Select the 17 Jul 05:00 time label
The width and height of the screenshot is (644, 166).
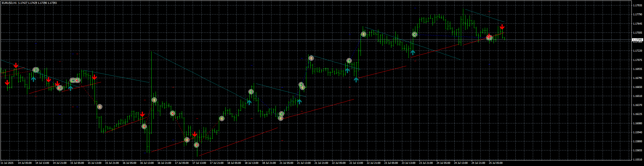pos(182,163)
